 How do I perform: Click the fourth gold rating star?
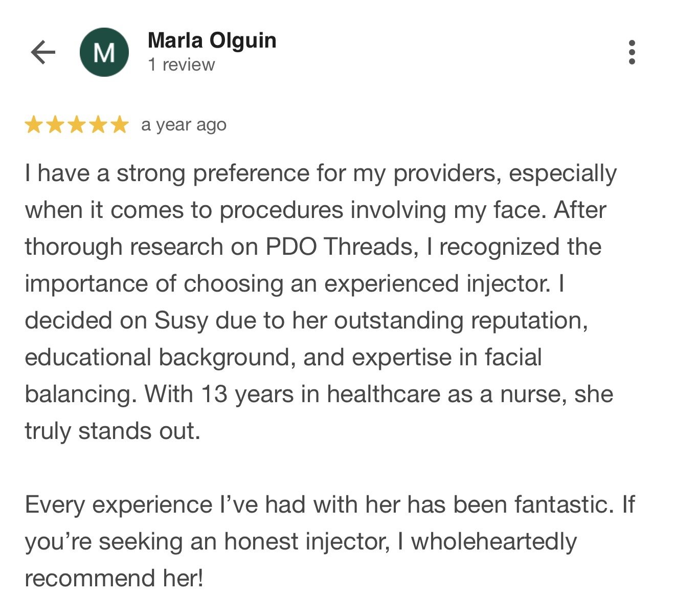(98, 125)
